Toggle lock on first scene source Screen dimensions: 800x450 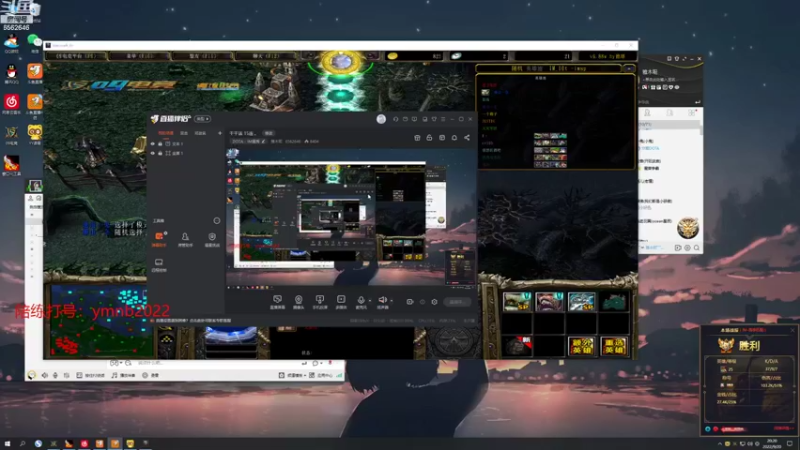click(x=160, y=144)
